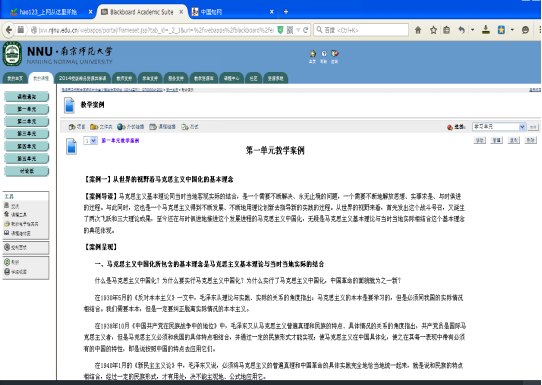
Task: Click the browser back arrow button
Action: pyautogui.click(x=9, y=30)
